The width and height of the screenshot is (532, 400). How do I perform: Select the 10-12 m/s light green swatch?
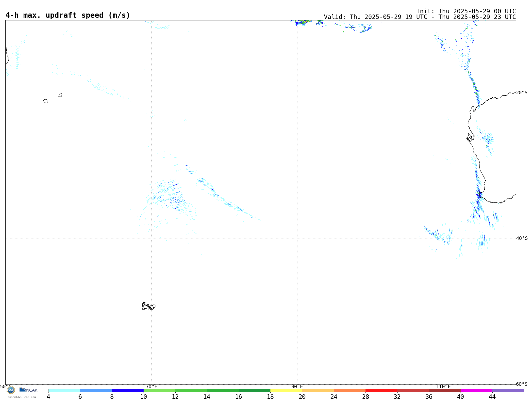click(159, 390)
